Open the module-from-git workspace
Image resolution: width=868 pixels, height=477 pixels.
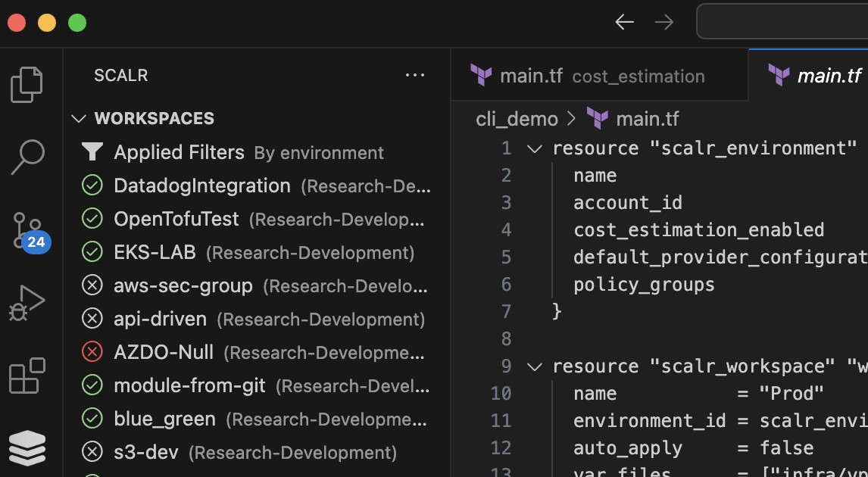click(257, 385)
